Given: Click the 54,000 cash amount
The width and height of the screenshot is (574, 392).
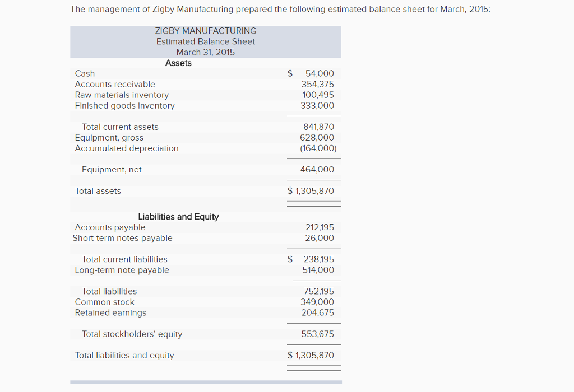Looking at the screenshot, I should tap(320, 73).
